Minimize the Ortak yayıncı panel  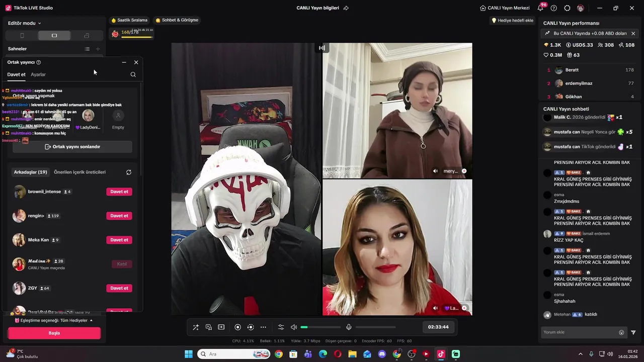[124, 62]
